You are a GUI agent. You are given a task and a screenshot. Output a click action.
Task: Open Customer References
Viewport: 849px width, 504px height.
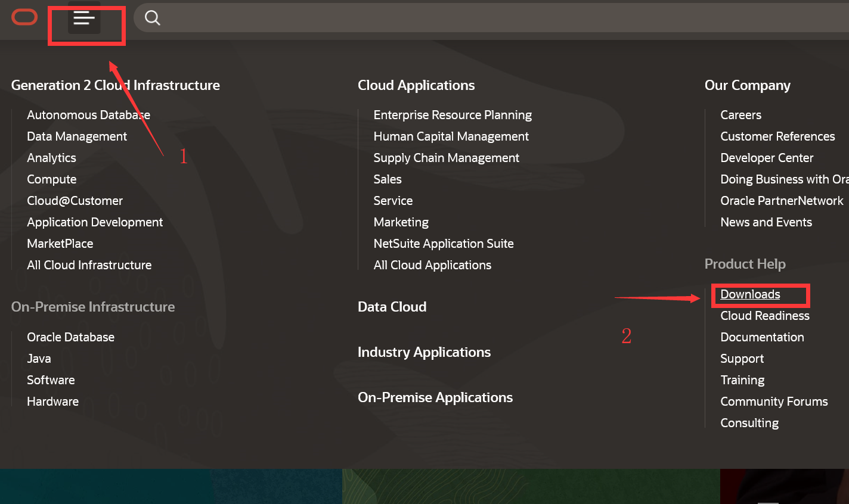point(777,136)
